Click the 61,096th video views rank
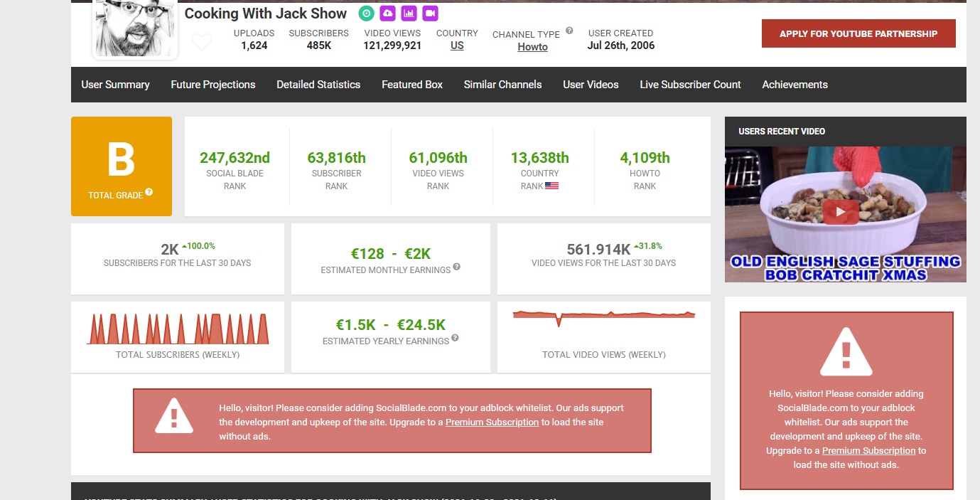Image resolution: width=980 pixels, height=500 pixels. point(438,158)
